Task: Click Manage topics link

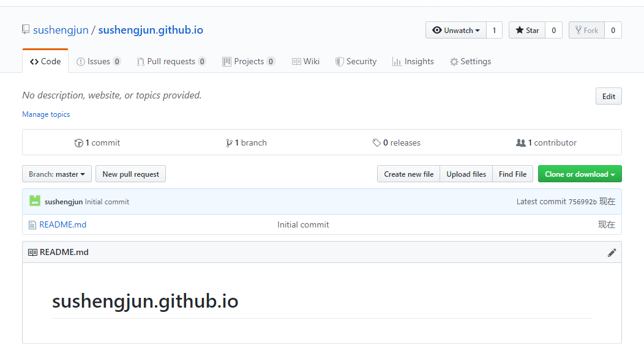Action: (x=46, y=114)
